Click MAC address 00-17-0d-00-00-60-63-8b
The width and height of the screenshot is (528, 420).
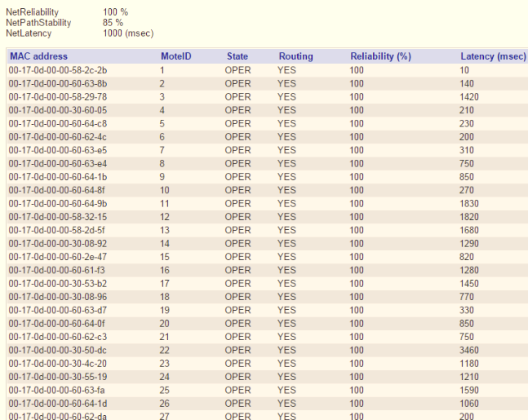[x=58, y=83]
